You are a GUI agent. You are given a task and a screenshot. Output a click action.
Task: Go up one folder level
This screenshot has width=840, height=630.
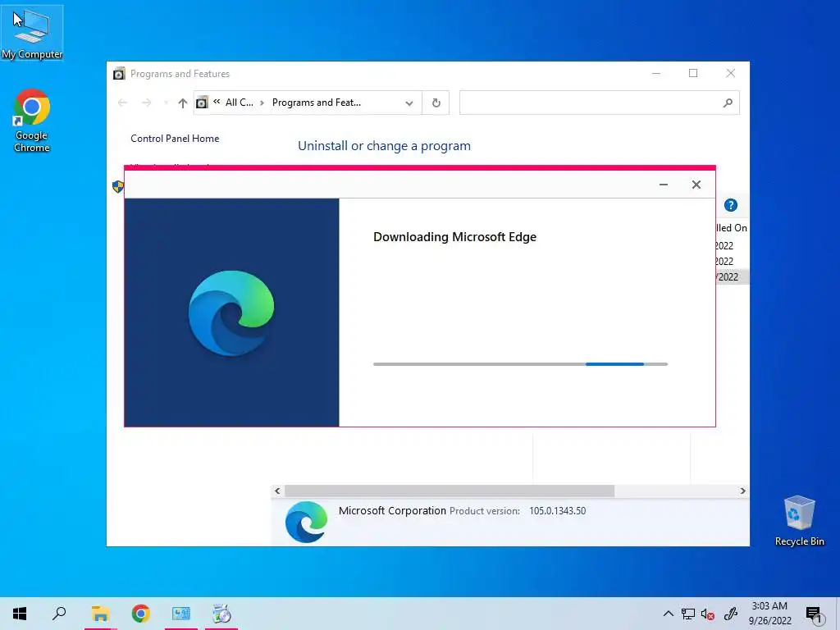point(183,103)
